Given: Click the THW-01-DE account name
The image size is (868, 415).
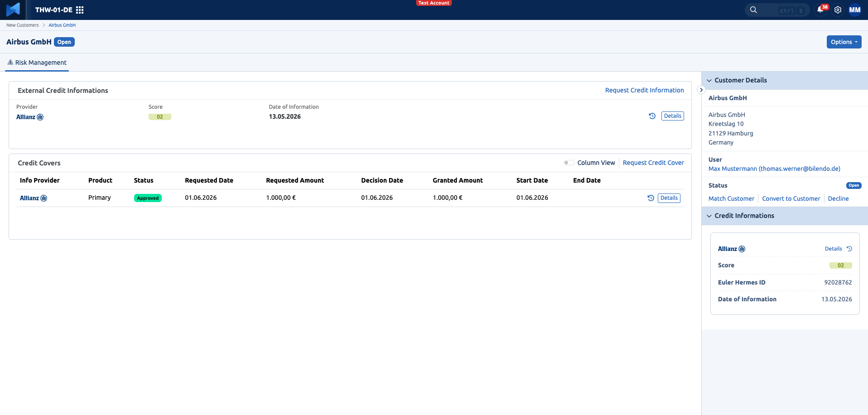Looking at the screenshot, I should click(54, 10).
